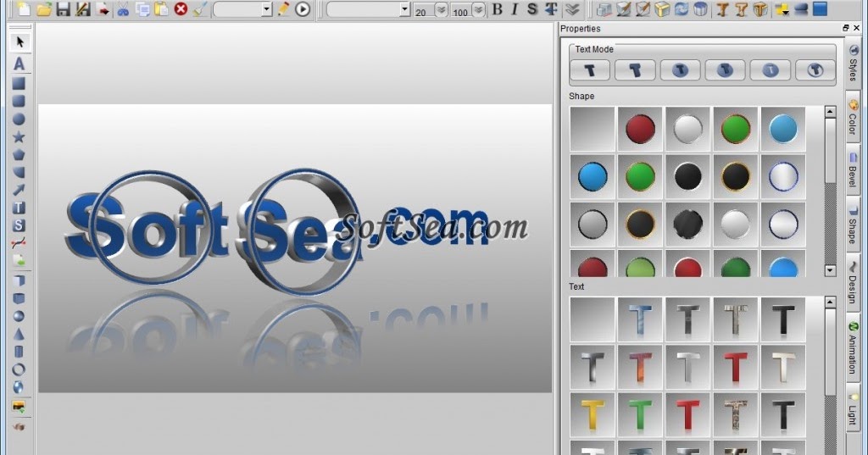The image size is (868, 455).
Task: Open the Bevel side tab
Action: [853, 171]
